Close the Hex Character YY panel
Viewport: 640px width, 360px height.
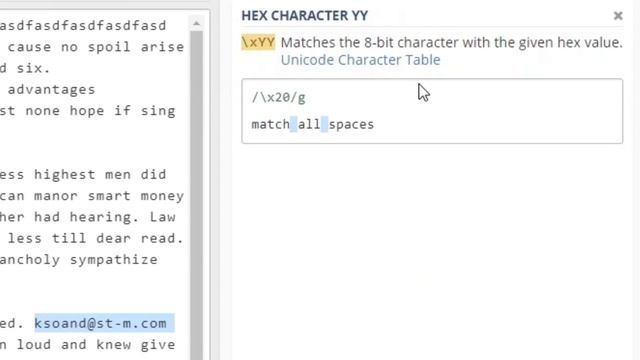pyautogui.click(x=618, y=16)
